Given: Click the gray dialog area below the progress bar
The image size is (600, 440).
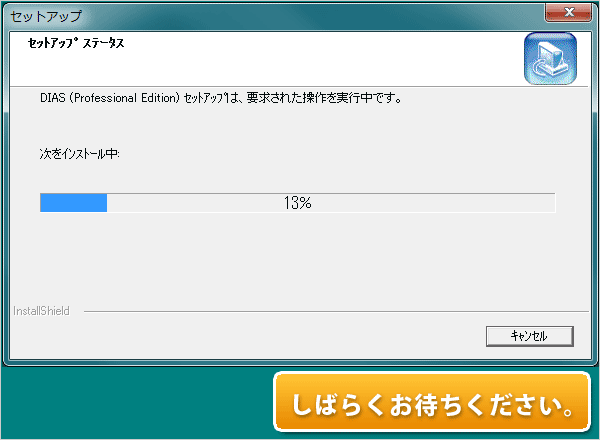Looking at the screenshot, I should coord(298,260).
